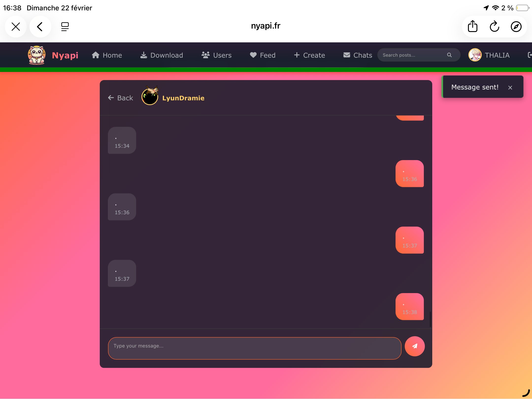Image resolution: width=532 pixels, height=399 pixels.
Task: Open in Safari via the compass icon
Action: pos(516,26)
